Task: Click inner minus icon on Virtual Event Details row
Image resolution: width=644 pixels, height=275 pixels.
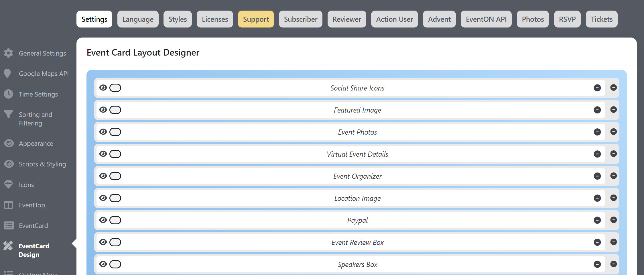Action: click(597, 154)
